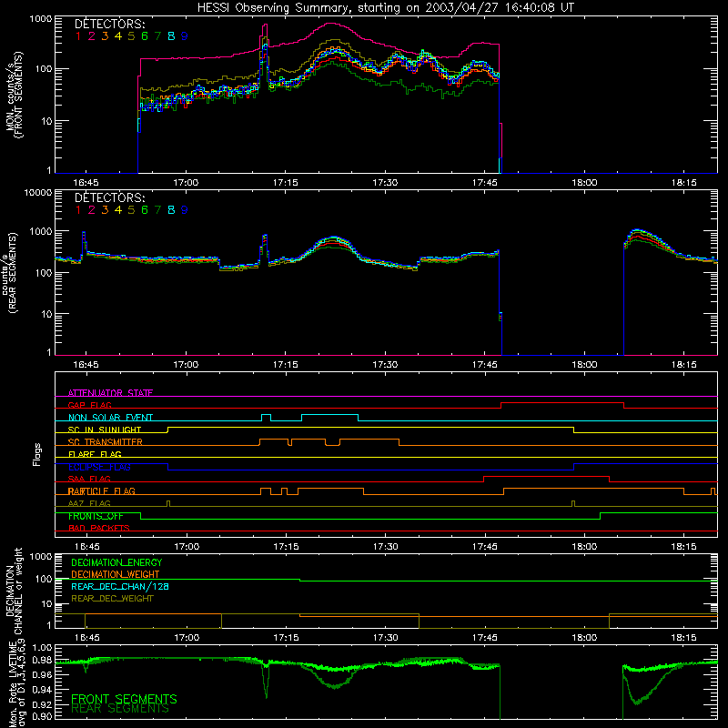Click the 0.94 y-axis value on livetime plot
728x728 pixels.
42,689
